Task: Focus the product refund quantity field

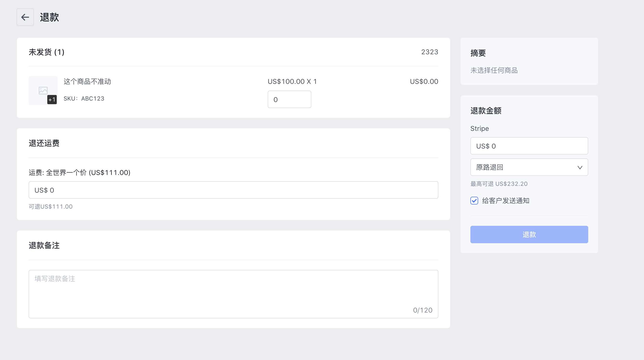Action: [289, 99]
